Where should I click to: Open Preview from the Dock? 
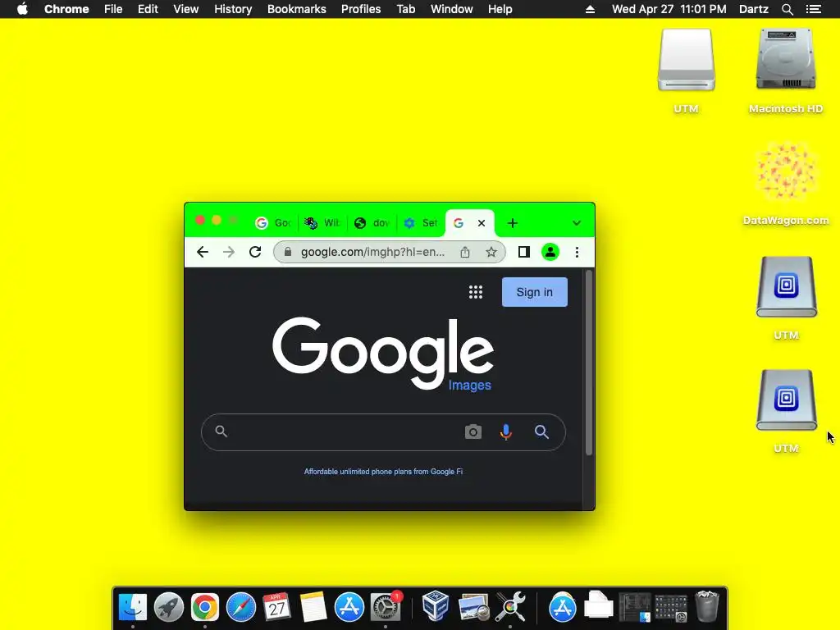tap(473, 608)
